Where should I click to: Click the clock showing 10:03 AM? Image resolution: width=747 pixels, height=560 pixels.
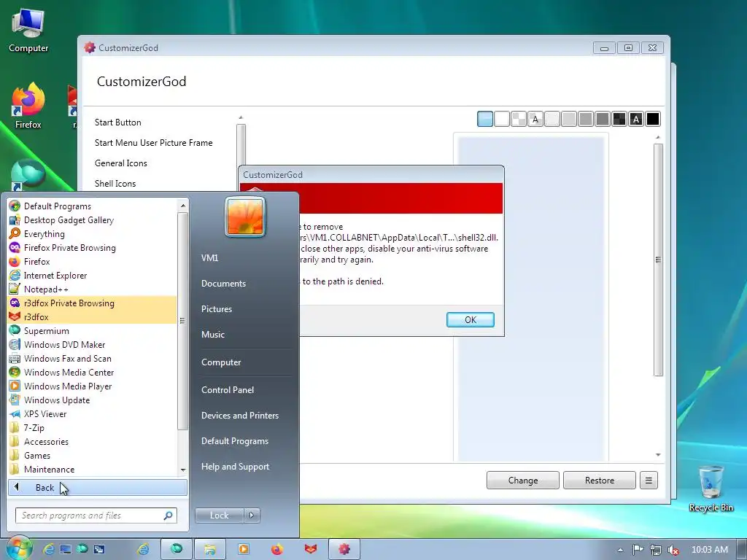(x=709, y=550)
